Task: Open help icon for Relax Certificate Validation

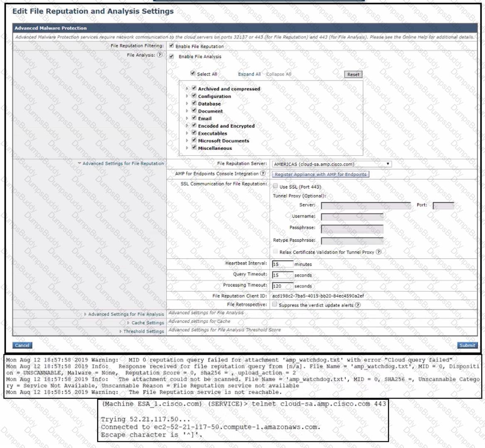Action: (379, 252)
